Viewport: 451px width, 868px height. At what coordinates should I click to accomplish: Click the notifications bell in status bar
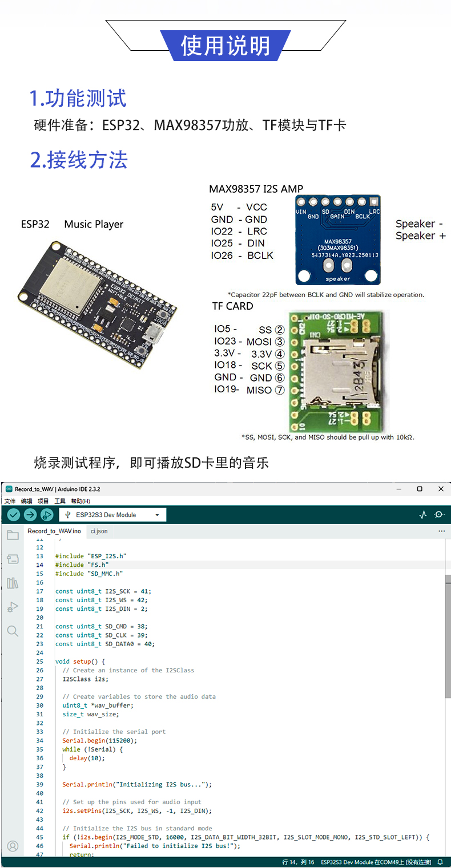pyautogui.click(x=440, y=862)
